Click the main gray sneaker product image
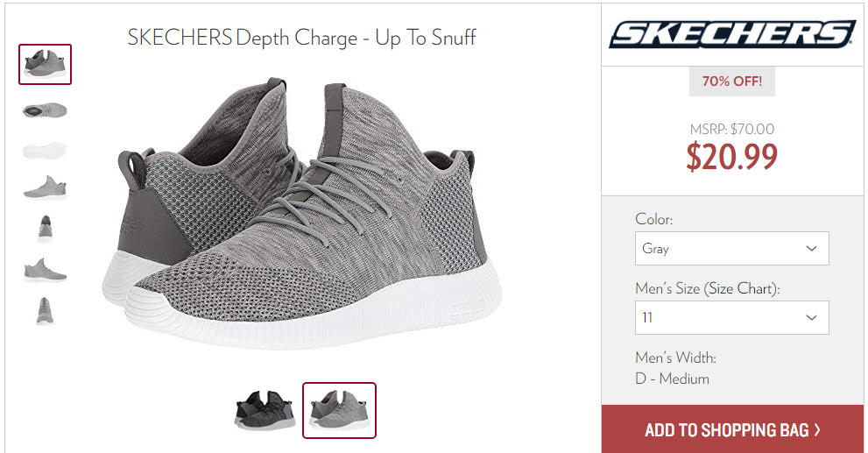868x453 pixels. pyautogui.click(x=301, y=213)
